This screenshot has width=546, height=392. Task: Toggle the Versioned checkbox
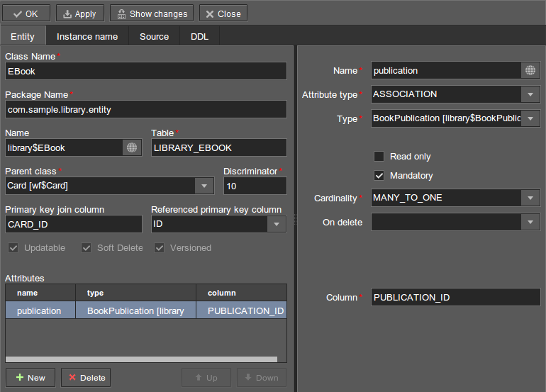pyautogui.click(x=159, y=248)
